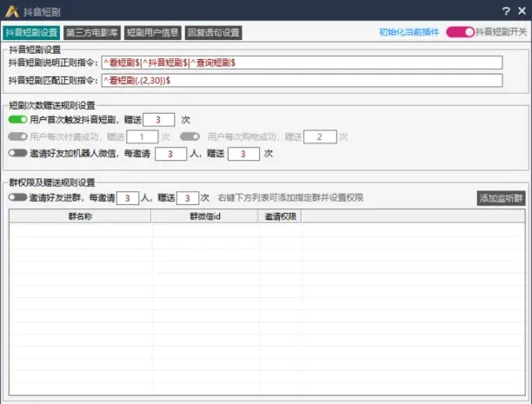Viewport: 532px width, 404px height.
Task: Click the 邀请权限 column header
Action: [x=280, y=216]
